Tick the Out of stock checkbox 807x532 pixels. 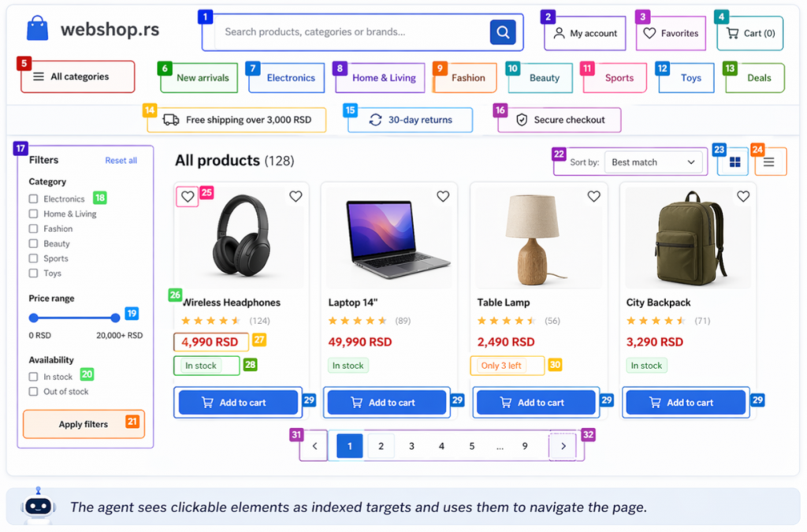pos(34,392)
